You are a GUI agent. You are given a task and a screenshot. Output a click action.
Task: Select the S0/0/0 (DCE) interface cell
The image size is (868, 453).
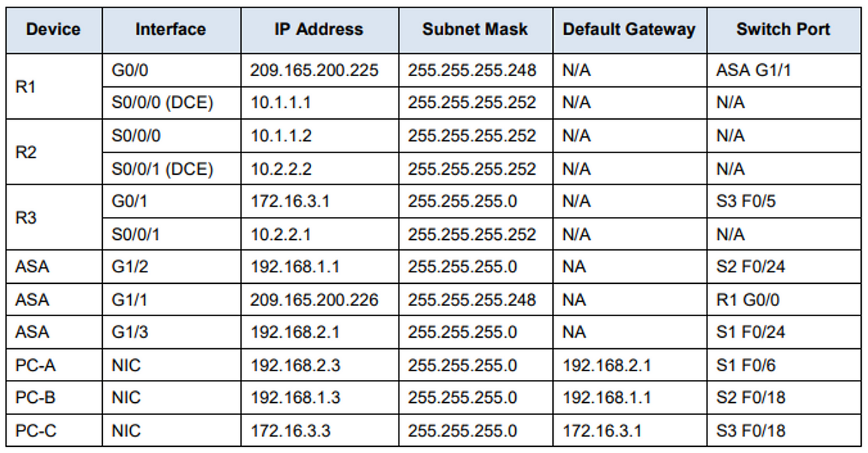click(162, 103)
